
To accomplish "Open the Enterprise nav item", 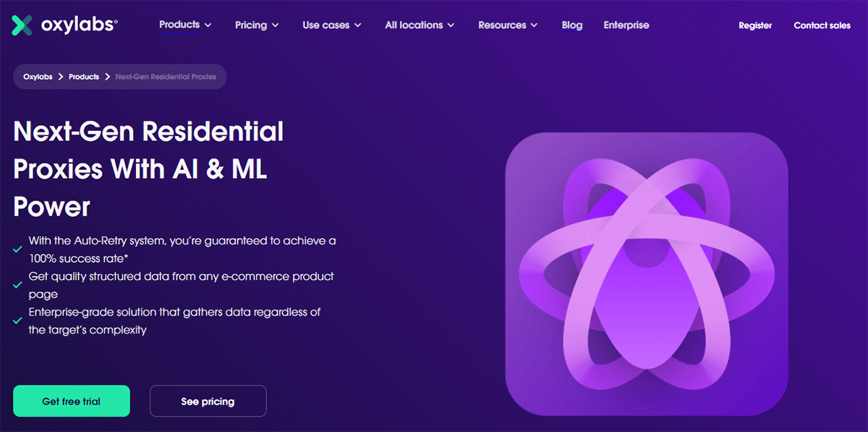I will click(x=626, y=25).
